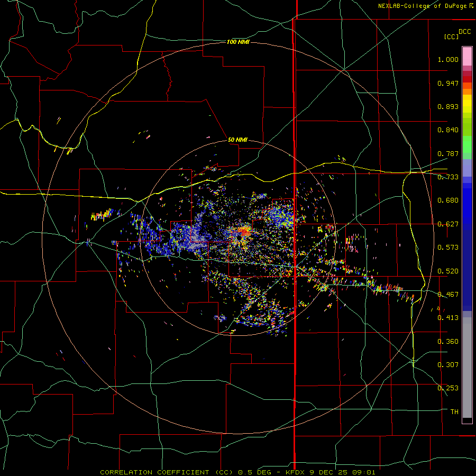
Task: Select the 0.627 legend value
Action: tap(448, 224)
